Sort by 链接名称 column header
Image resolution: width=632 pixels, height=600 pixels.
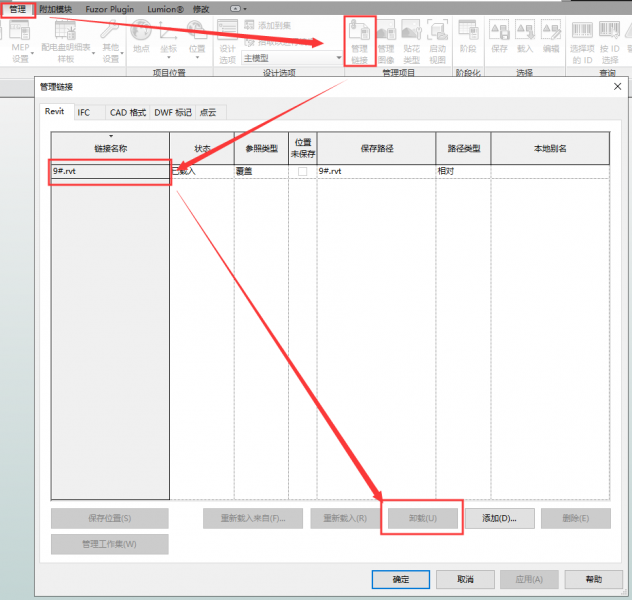coord(110,148)
